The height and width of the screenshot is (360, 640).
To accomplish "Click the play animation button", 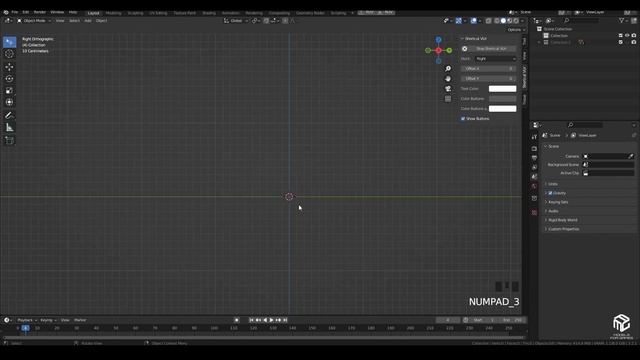I will [271, 320].
